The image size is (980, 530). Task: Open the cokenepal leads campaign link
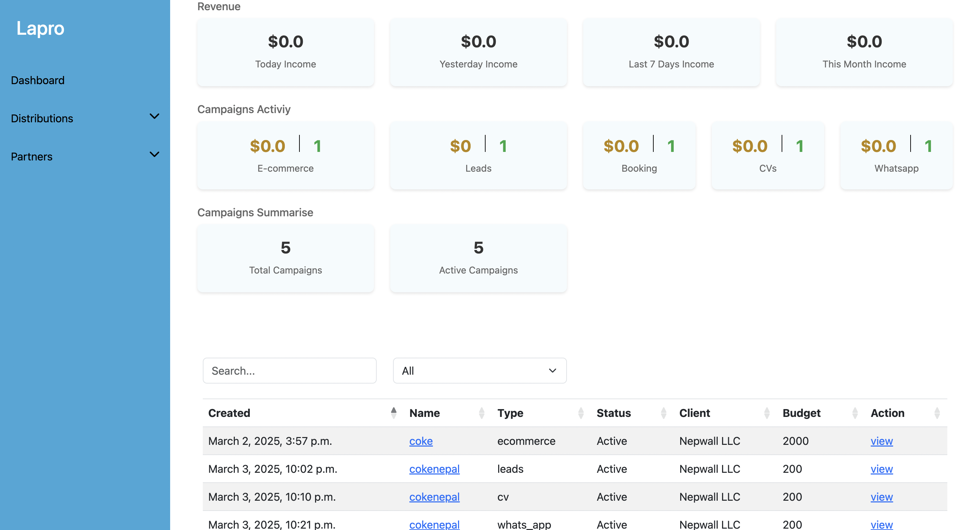click(434, 469)
